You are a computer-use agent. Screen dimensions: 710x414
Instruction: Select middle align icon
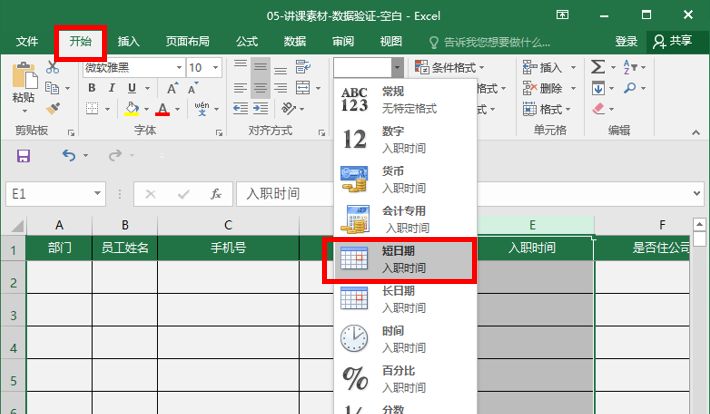pos(260,67)
